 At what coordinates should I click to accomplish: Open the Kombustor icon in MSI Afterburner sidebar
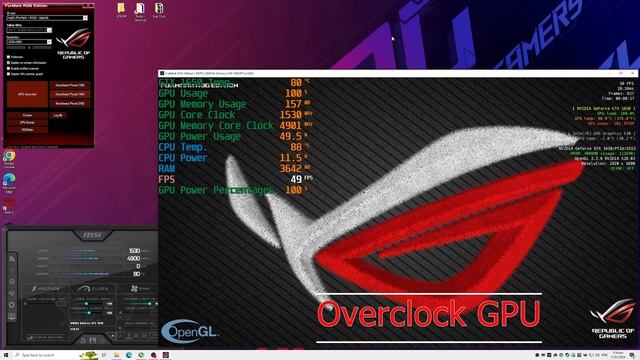(x=12, y=270)
